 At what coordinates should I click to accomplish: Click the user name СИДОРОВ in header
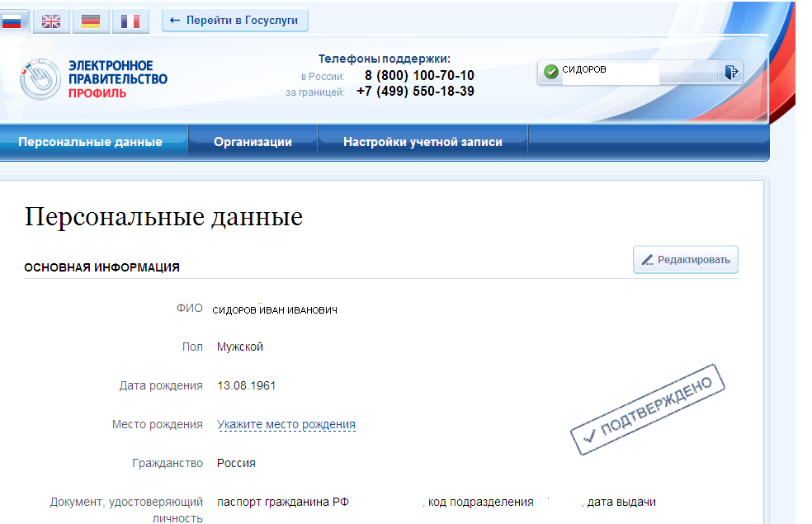tap(584, 70)
